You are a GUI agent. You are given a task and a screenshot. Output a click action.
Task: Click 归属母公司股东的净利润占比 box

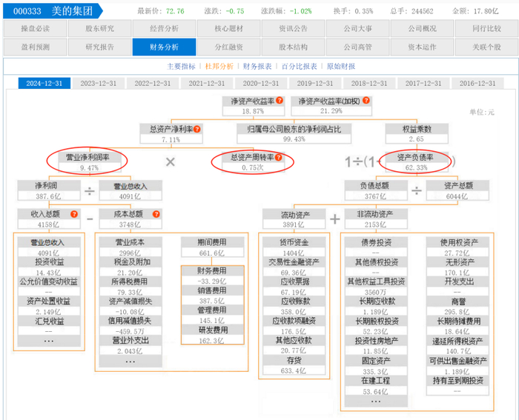[x=294, y=133]
